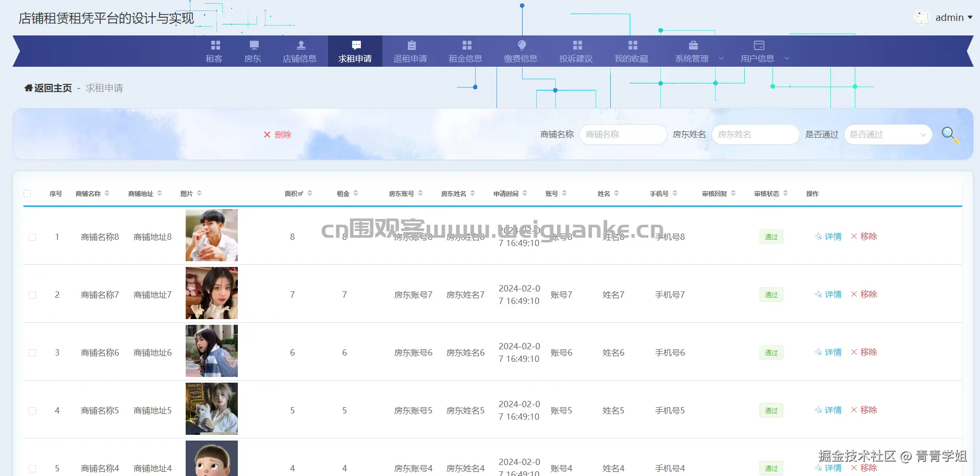Sort by 租金 column arrows
The height and width of the screenshot is (476, 980).
pos(356,193)
